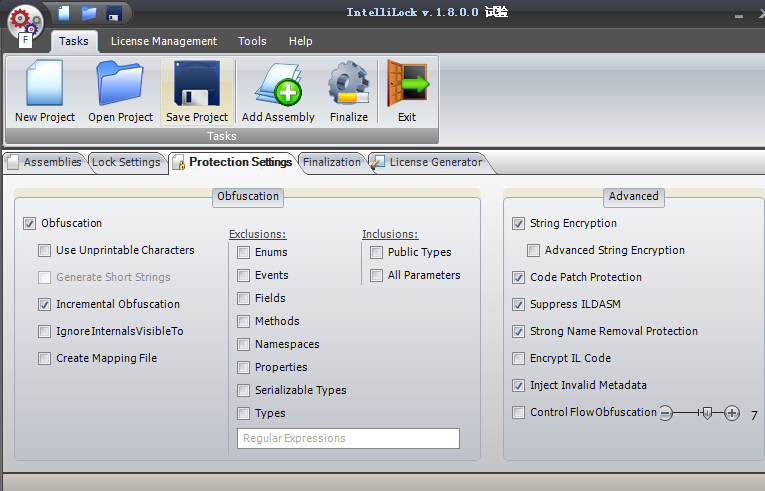Increase Control Flow level with plus icon

731,413
